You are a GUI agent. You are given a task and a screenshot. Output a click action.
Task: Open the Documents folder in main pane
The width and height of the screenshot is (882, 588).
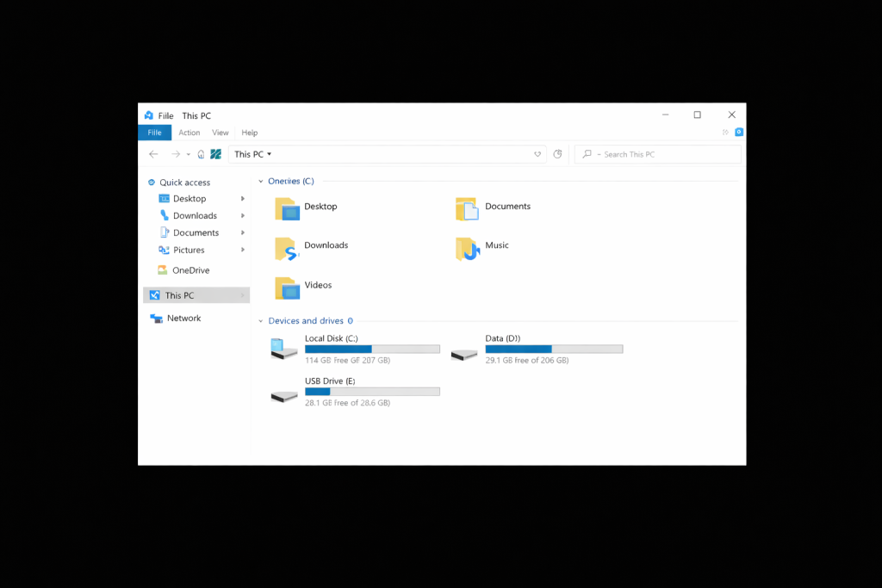pos(466,209)
